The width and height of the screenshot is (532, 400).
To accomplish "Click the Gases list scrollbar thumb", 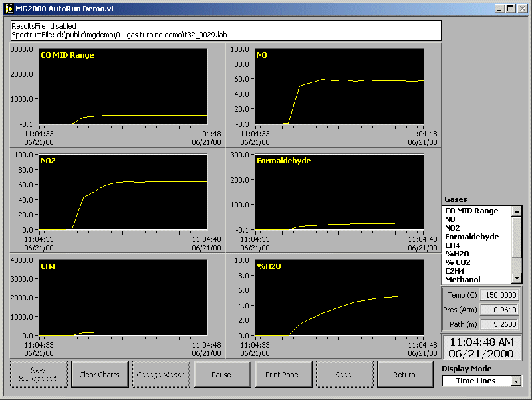I will 517,237.
